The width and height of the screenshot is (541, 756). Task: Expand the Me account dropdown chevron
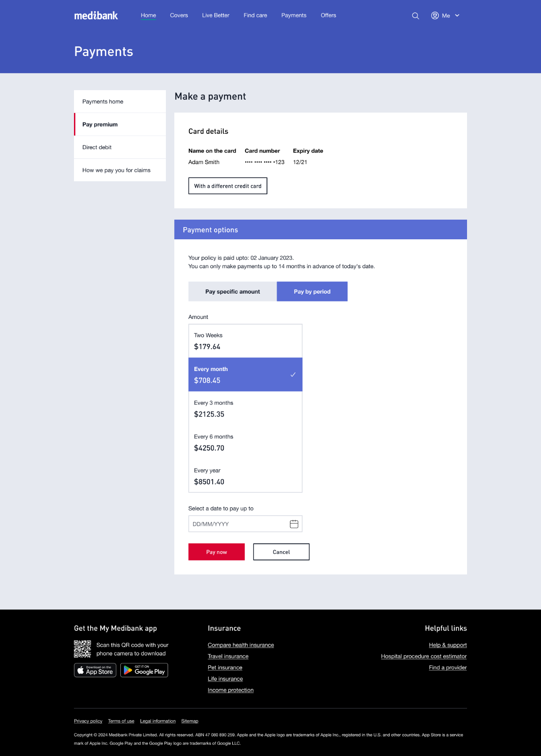457,15
